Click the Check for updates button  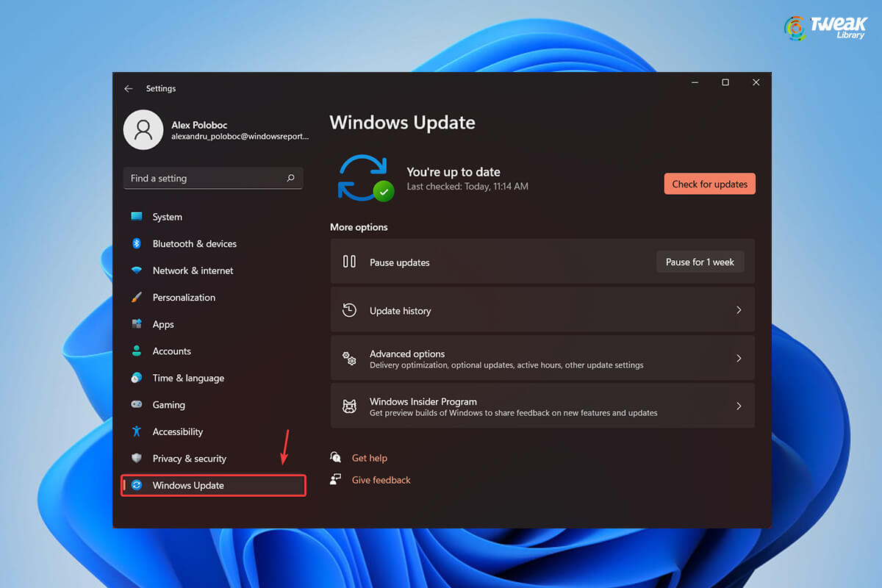tap(709, 183)
